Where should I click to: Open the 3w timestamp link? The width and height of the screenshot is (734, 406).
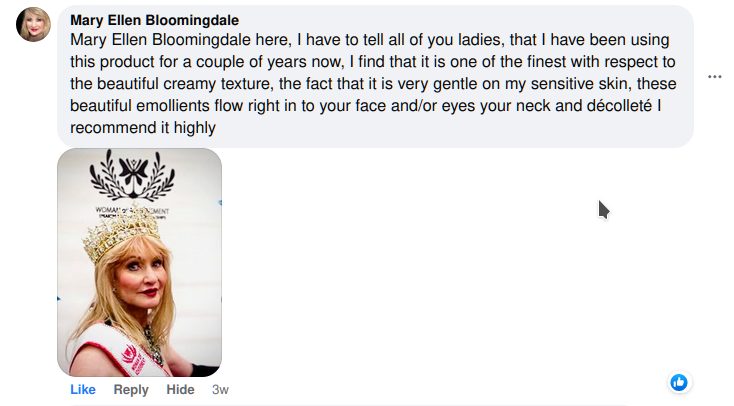pos(220,390)
